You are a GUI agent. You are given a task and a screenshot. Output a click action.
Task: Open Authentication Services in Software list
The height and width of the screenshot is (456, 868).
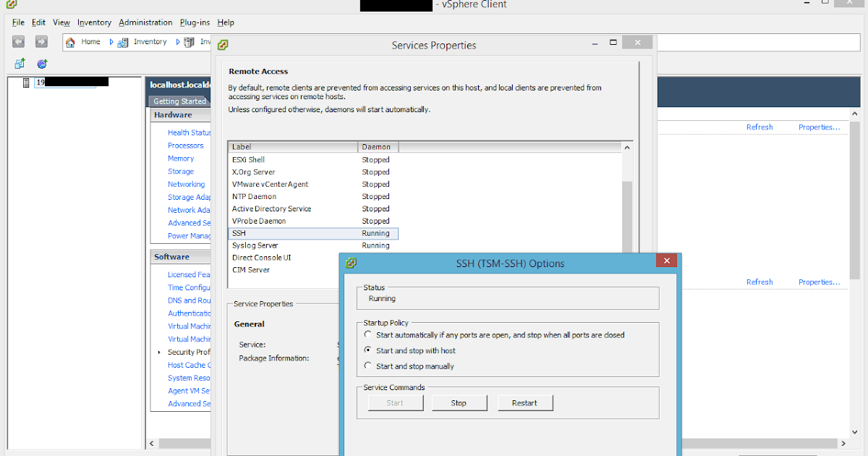click(190, 313)
